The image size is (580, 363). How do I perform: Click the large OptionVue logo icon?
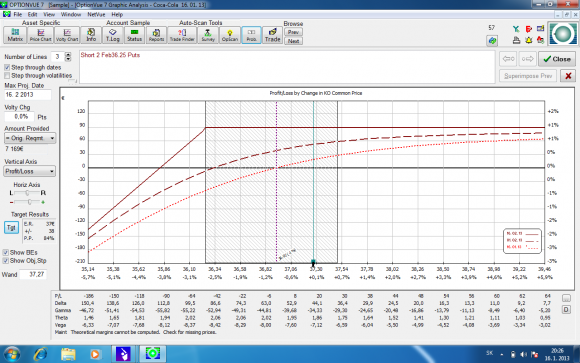pos(562,34)
